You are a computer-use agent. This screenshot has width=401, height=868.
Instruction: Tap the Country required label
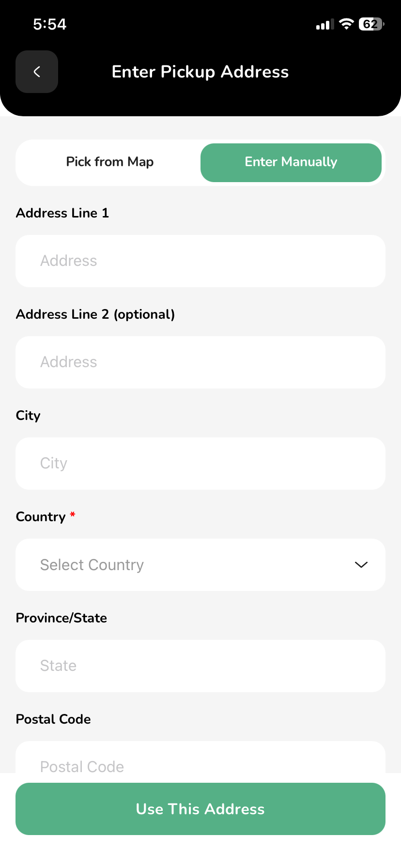click(46, 517)
